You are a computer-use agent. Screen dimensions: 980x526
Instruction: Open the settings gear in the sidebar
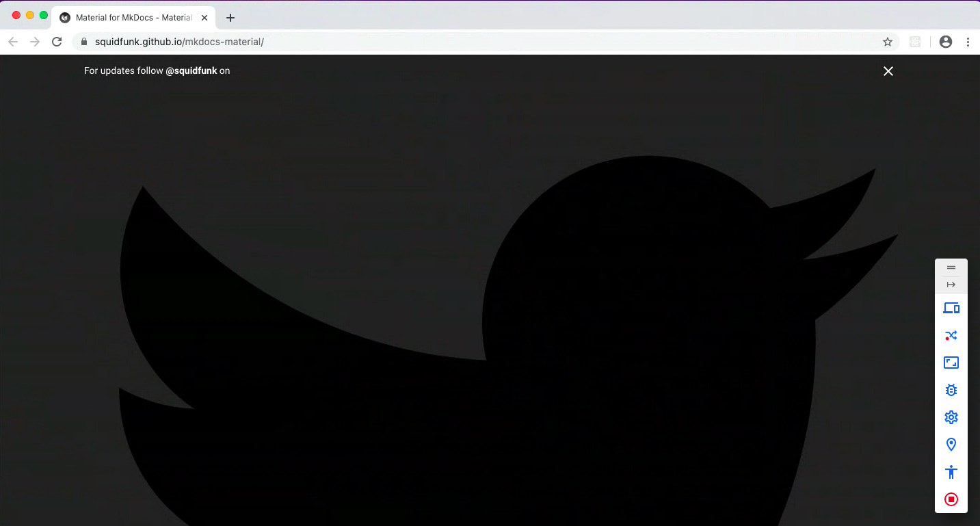(951, 417)
